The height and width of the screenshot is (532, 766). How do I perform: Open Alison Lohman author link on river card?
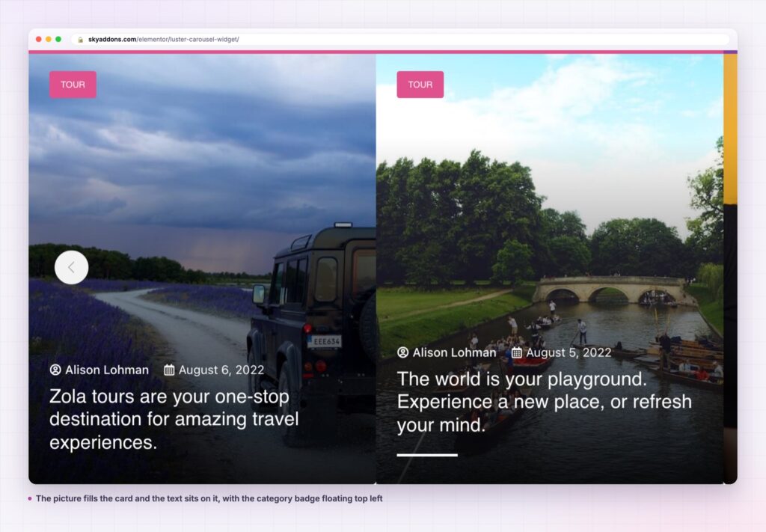pyautogui.click(x=454, y=352)
